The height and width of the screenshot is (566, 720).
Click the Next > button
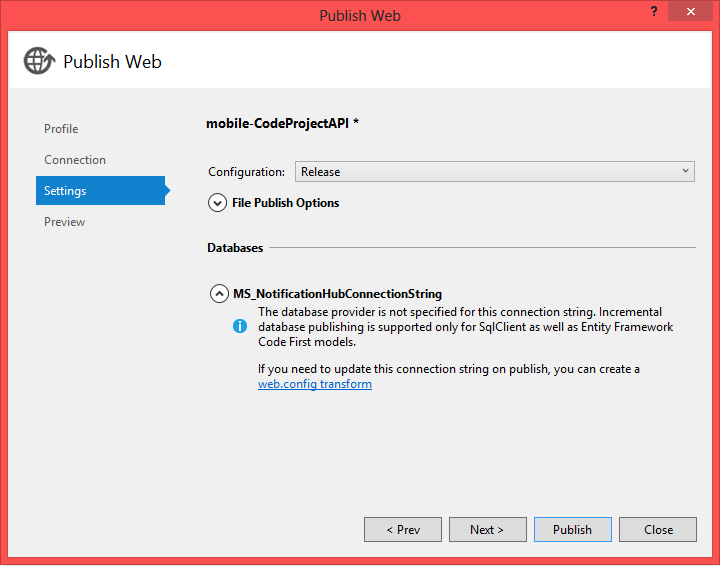pyautogui.click(x=488, y=529)
